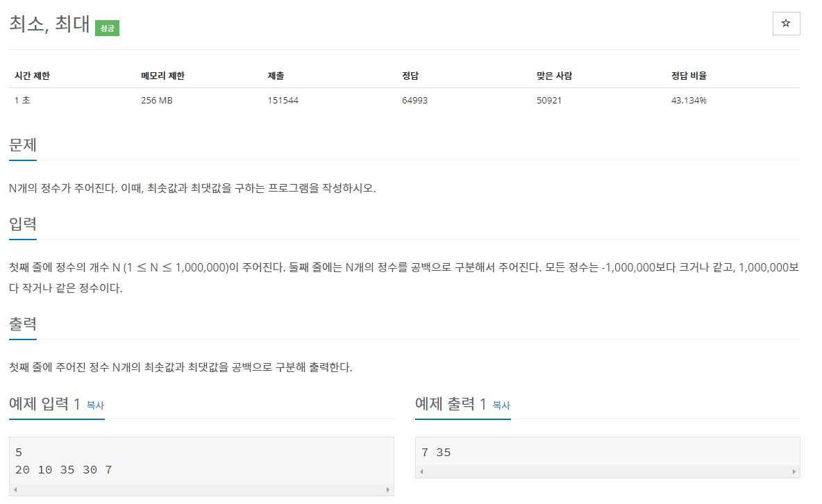Screen dimensions: 822x504
Task: Copy example input via 복사 link beside 예제 입력 1
Action: 95,405
